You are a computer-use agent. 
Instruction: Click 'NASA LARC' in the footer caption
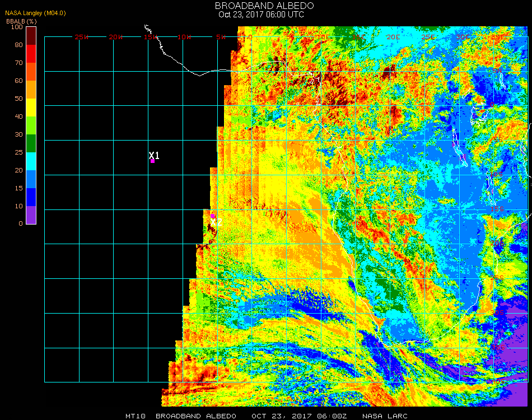point(385,416)
